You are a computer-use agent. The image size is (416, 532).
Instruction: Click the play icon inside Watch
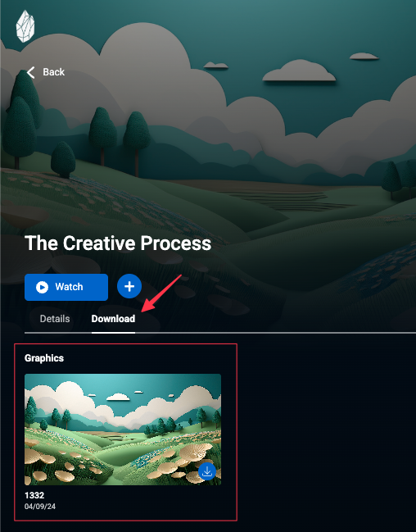43,287
